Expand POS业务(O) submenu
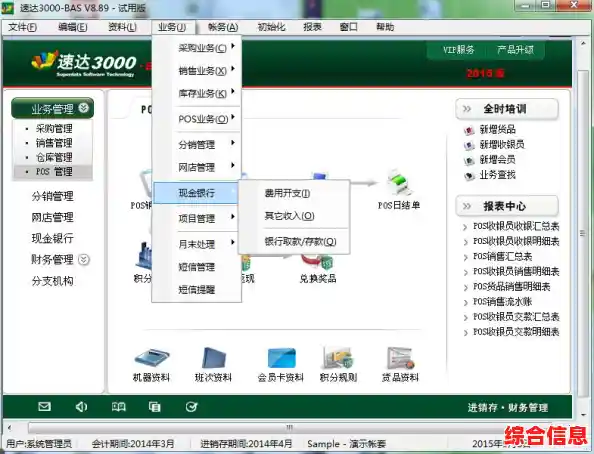The height and width of the screenshot is (454, 594). pos(197,119)
